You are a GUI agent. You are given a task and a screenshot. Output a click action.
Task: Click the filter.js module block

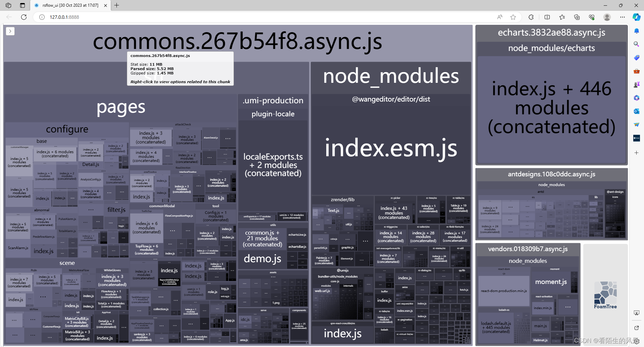(116, 210)
